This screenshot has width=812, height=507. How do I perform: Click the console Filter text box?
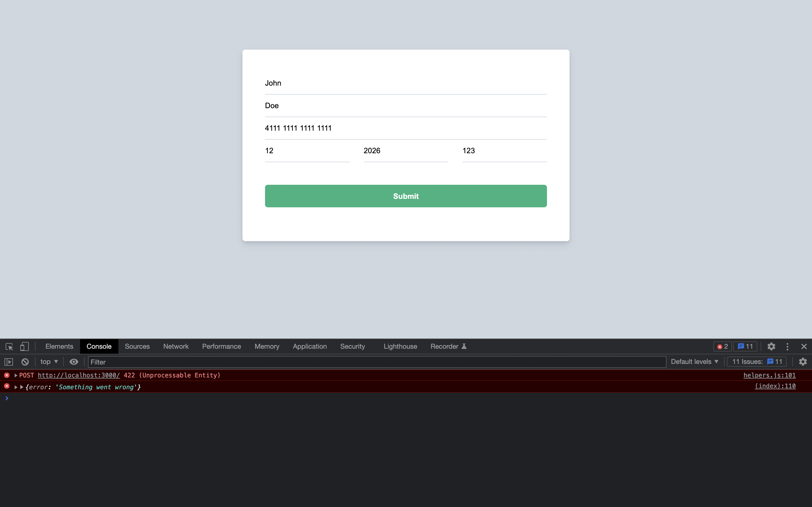(x=376, y=362)
